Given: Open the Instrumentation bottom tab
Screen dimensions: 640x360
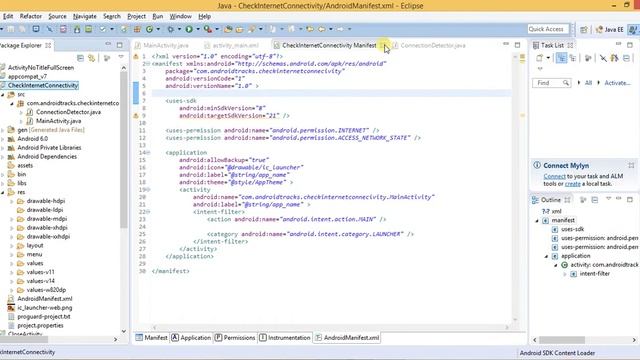Looking at the screenshot, I should [284, 338].
